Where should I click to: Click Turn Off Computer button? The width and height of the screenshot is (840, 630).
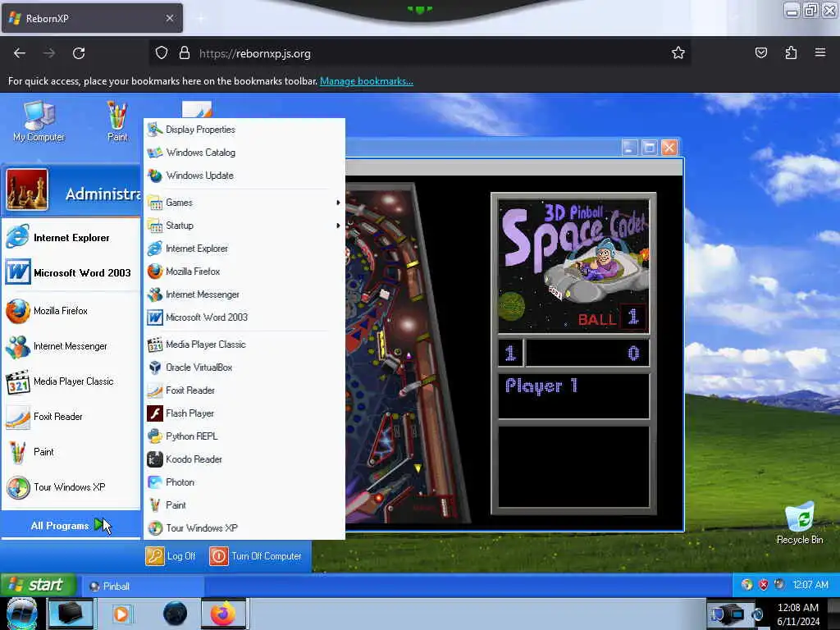click(256, 556)
